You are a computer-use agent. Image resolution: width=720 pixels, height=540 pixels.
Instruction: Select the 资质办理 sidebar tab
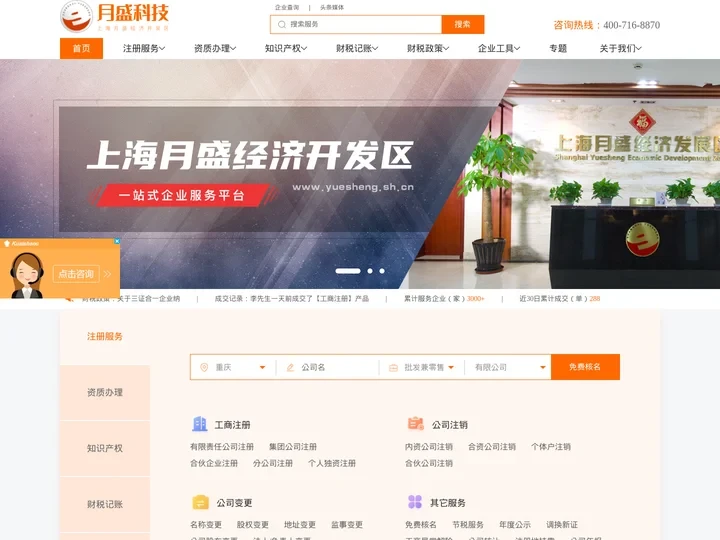click(x=105, y=393)
